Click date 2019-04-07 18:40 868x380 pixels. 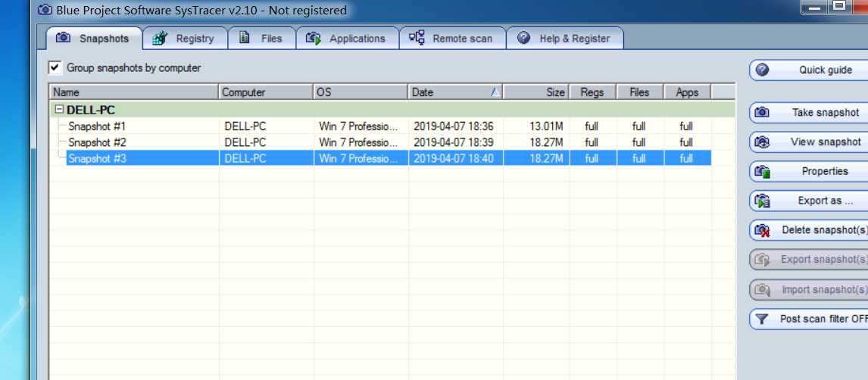454,159
